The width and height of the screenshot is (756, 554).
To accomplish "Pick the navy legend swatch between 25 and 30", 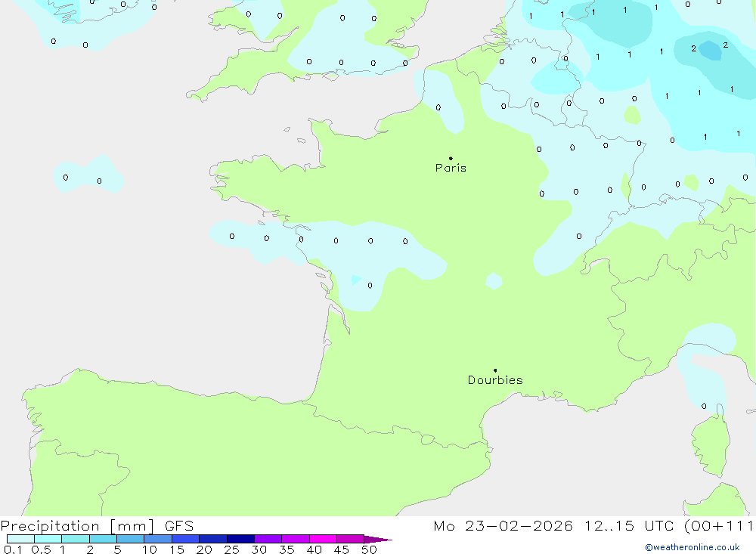I will point(240,539).
